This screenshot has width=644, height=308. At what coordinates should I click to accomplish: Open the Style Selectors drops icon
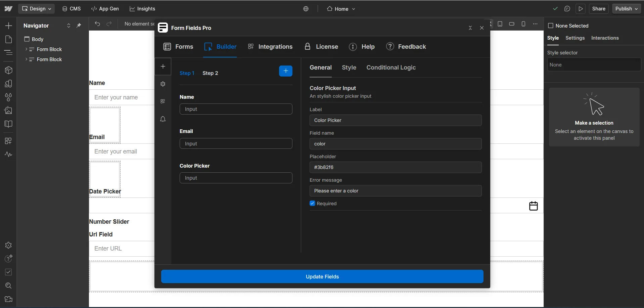coord(8,97)
